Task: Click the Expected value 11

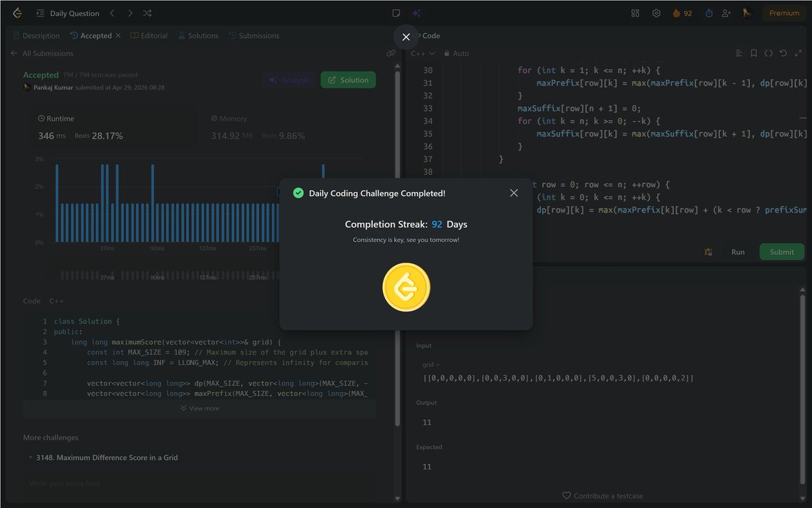Action: (427, 467)
